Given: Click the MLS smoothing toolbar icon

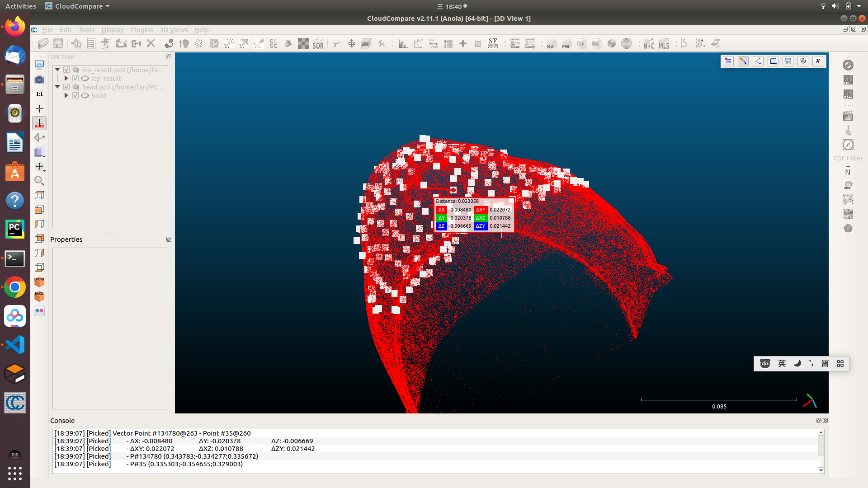Looking at the screenshot, I should 664,44.
